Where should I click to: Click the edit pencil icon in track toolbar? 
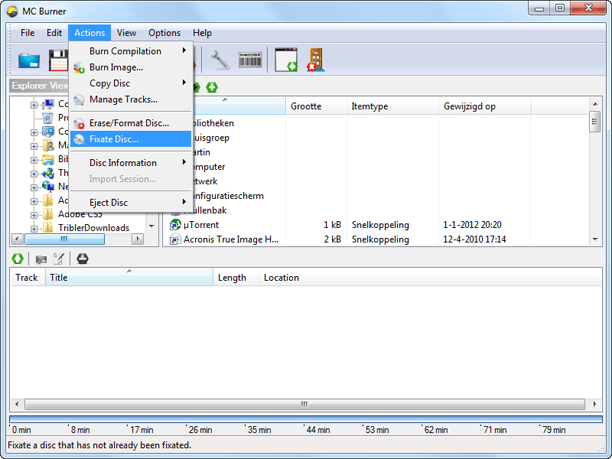pyautogui.click(x=59, y=258)
